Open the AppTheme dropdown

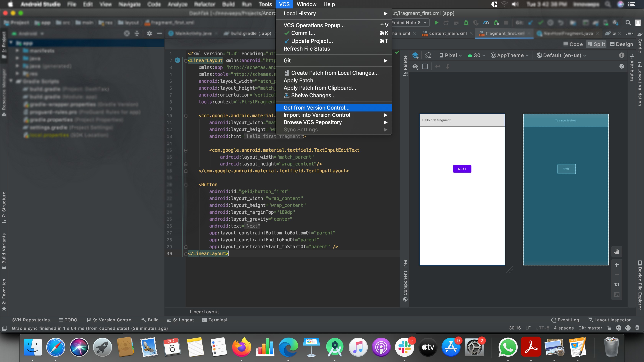509,55
